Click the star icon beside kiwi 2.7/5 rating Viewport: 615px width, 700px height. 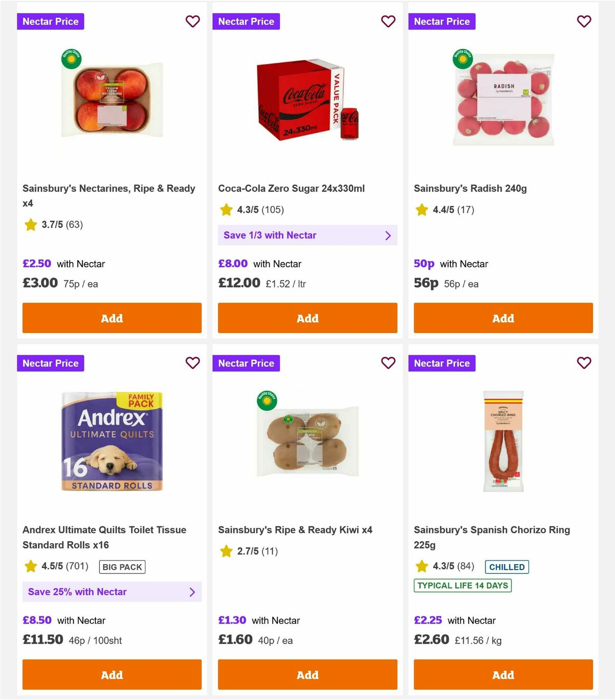click(x=225, y=551)
